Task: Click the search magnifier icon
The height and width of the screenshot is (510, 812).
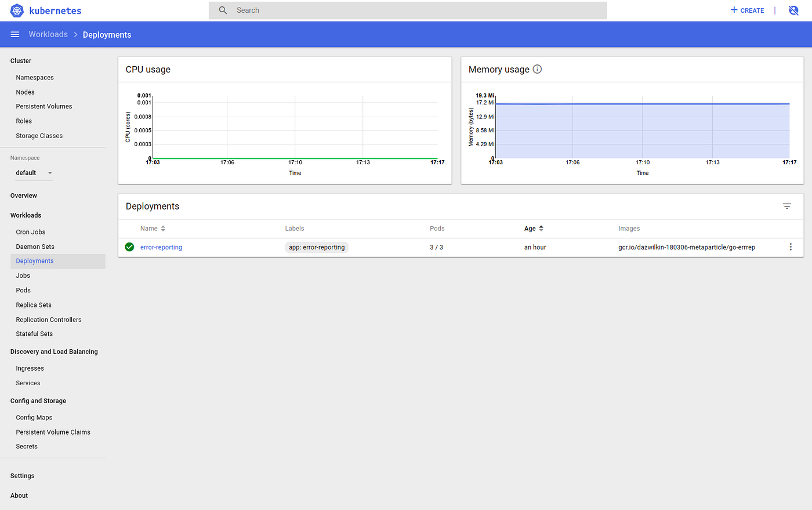Action: coord(223,10)
